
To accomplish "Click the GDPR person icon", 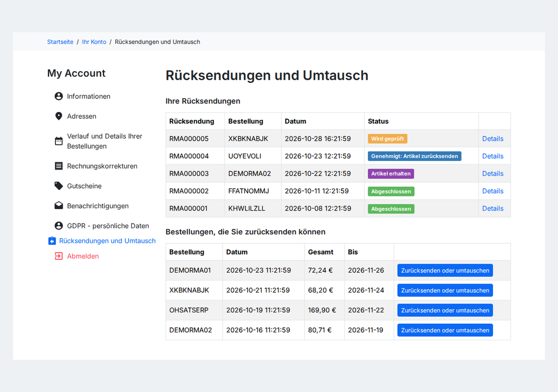I will [x=59, y=226].
